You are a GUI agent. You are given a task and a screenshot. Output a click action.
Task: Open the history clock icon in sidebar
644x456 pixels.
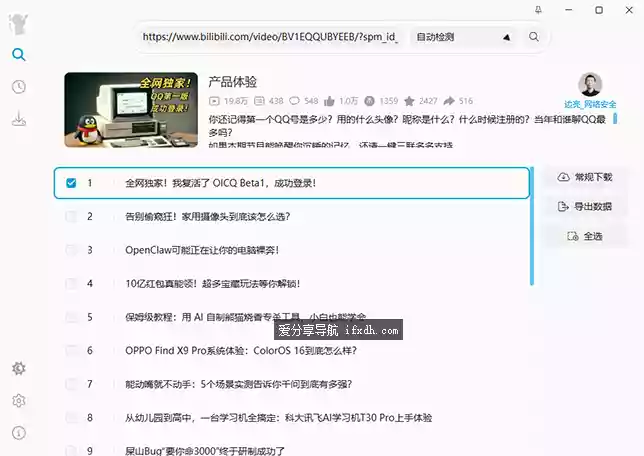pyautogui.click(x=18, y=87)
